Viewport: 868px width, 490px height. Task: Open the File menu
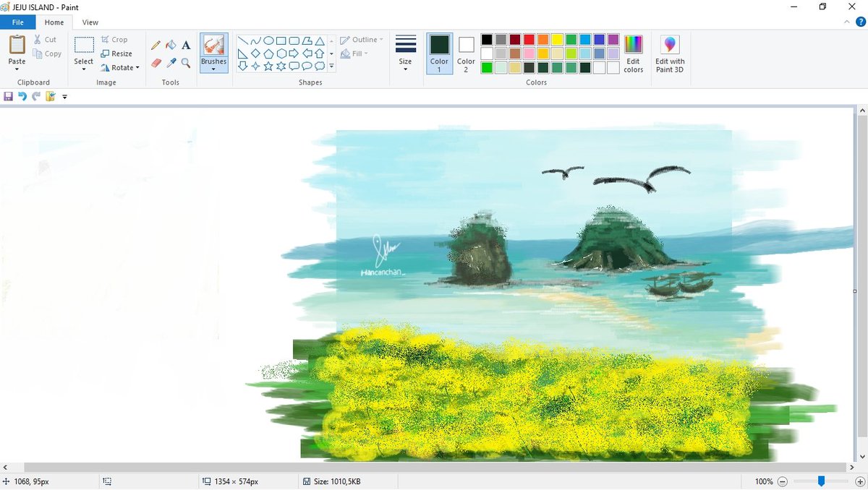pos(18,22)
